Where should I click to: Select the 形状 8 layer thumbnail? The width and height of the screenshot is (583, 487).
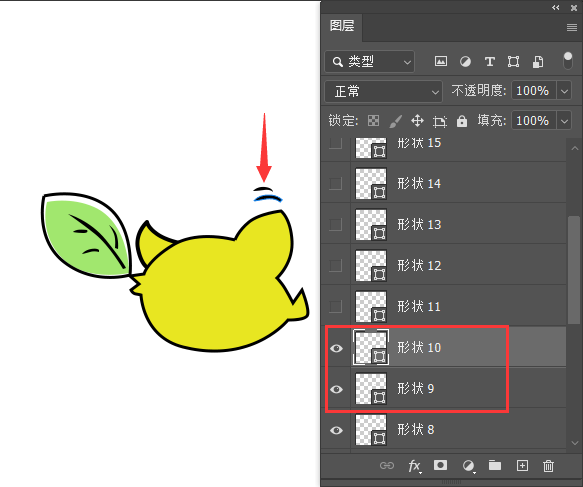pos(371,430)
